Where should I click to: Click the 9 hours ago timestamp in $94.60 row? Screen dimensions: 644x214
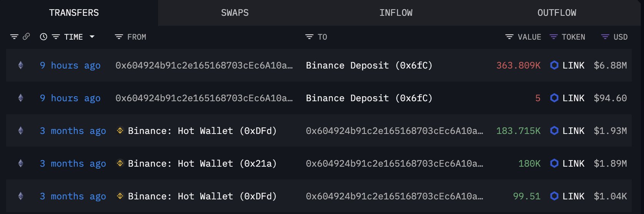click(x=70, y=98)
